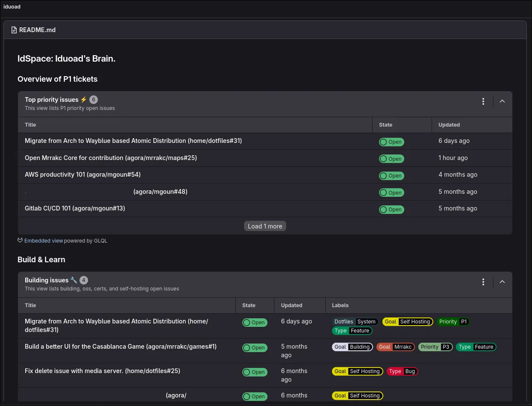The image size is (532, 406).
Task: Click the Open badge on Fix delete issue row
Action: coord(255,372)
